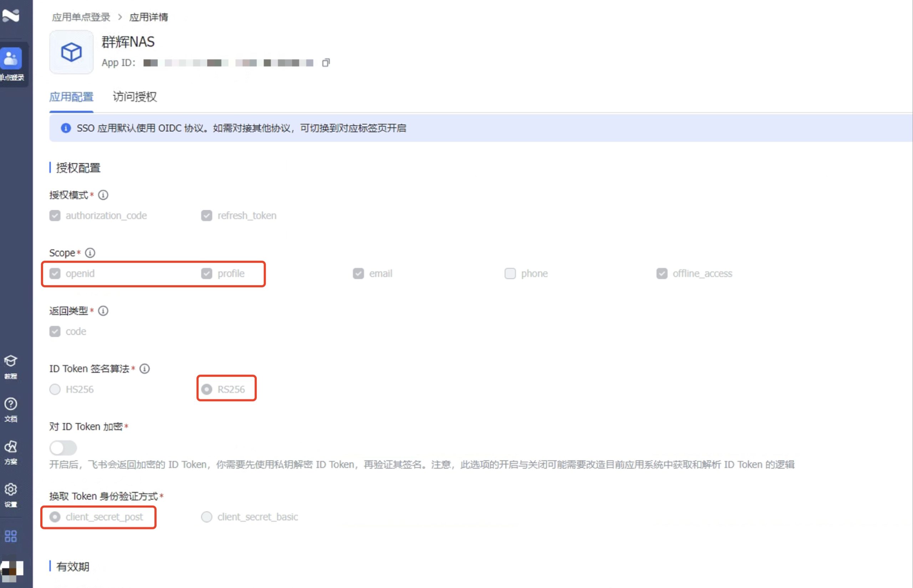Viewport: 913px width, 588px height.
Task: Go back to 应用单点登录 breadcrumb
Action: pyautogui.click(x=81, y=17)
